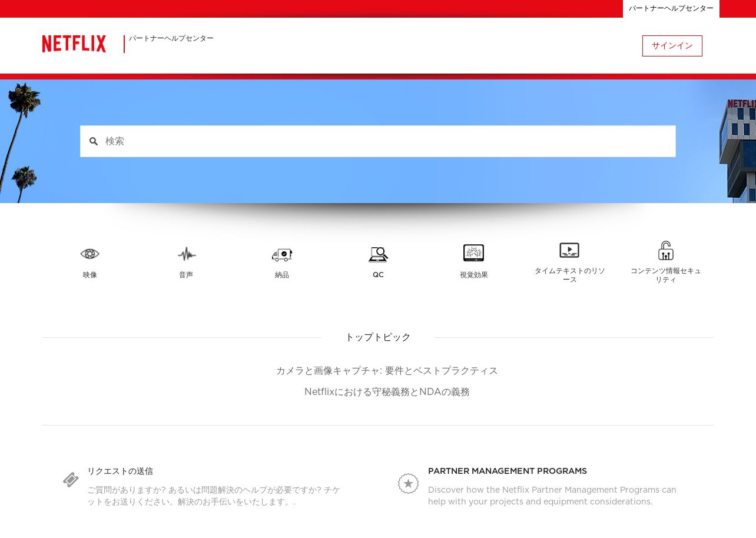Image resolution: width=756 pixels, height=538 pixels.
Task: Click the ご質問がありますか request description text
Action: coord(214,496)
